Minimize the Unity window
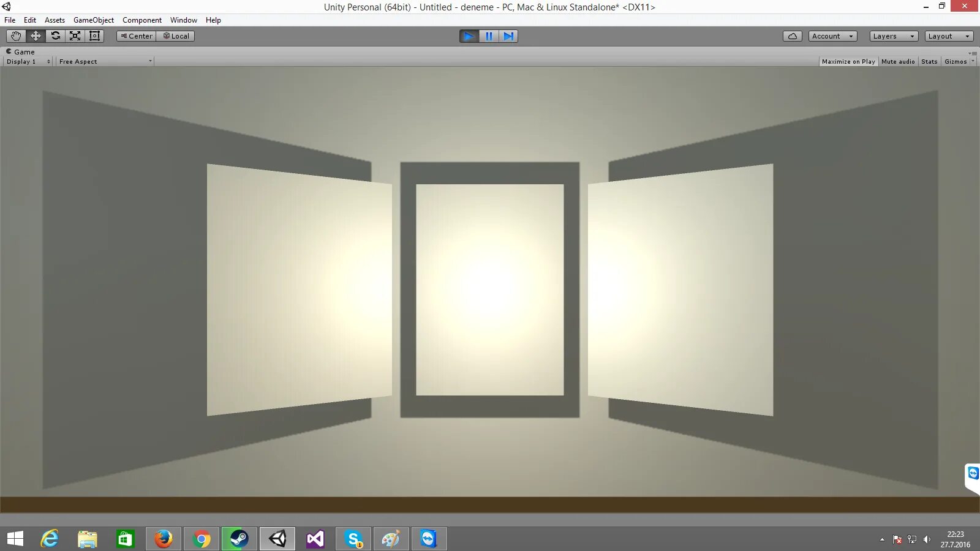This screenshot has height=551, width=980. pos(926,7)
